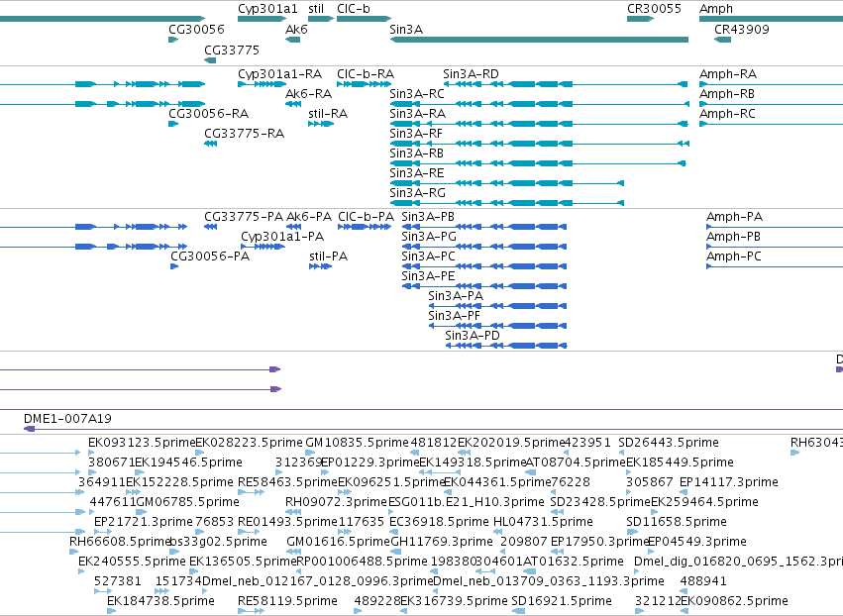Click transcript Amph-RB
Image resolution: width=843 pixels, height=616 pixels.
click(727, 94)
